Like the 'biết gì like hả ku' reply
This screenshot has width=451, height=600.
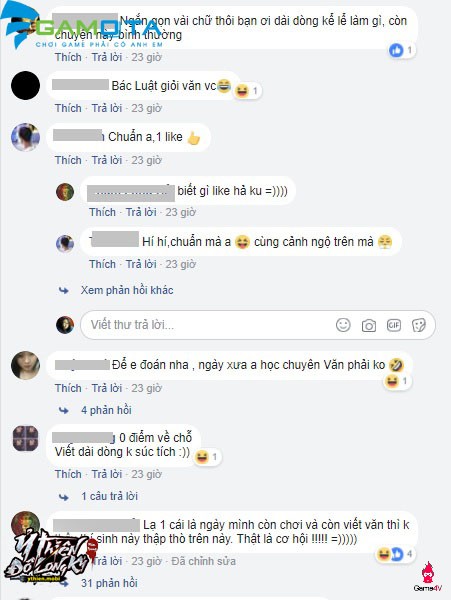[x=103, y=212]
